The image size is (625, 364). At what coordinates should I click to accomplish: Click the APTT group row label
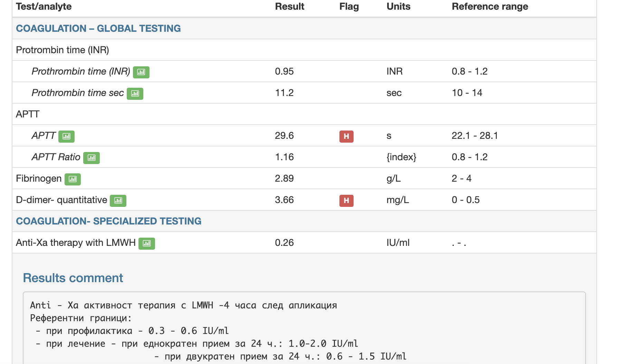[x=28, y=114]
